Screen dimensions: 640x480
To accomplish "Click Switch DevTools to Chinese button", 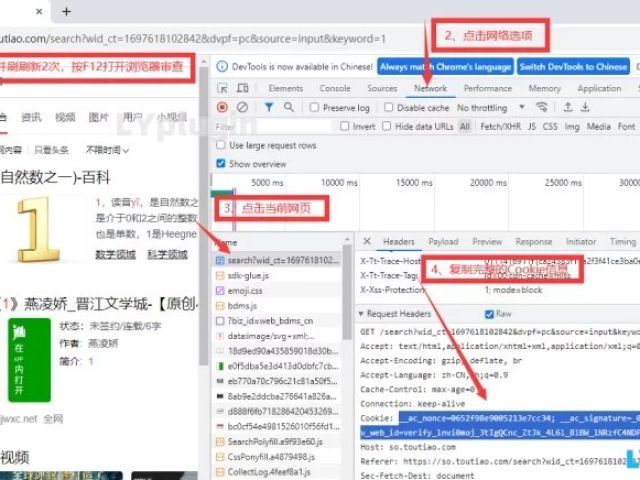I will click(573, 67).
